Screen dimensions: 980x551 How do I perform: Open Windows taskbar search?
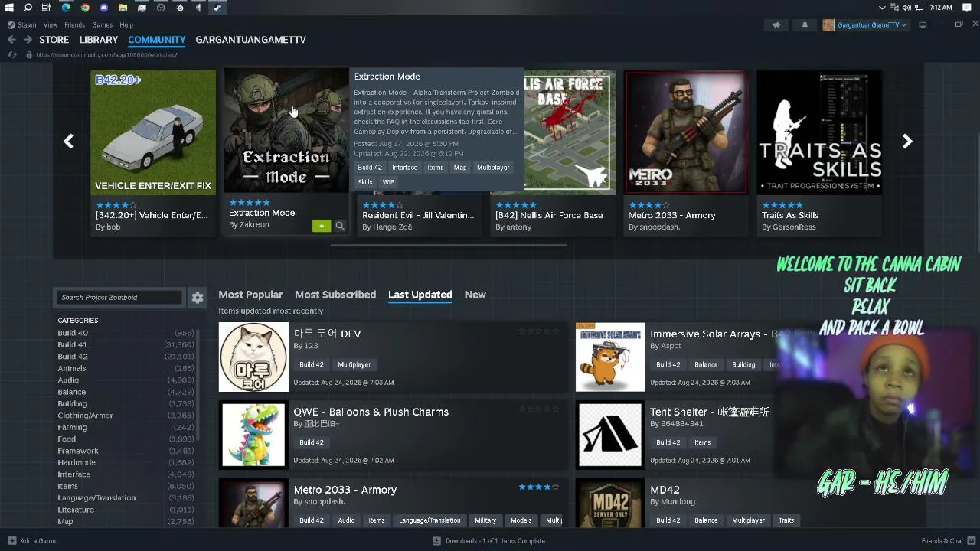point(28,8)
